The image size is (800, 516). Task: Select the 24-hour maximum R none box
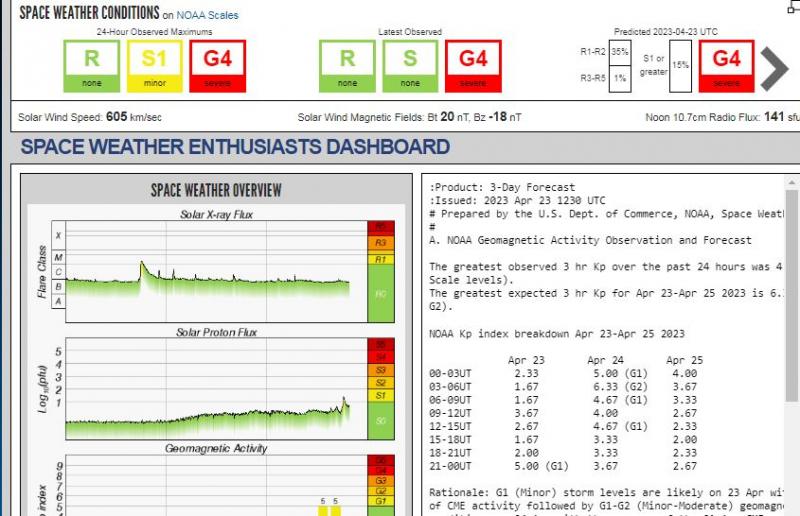[92, 67]
